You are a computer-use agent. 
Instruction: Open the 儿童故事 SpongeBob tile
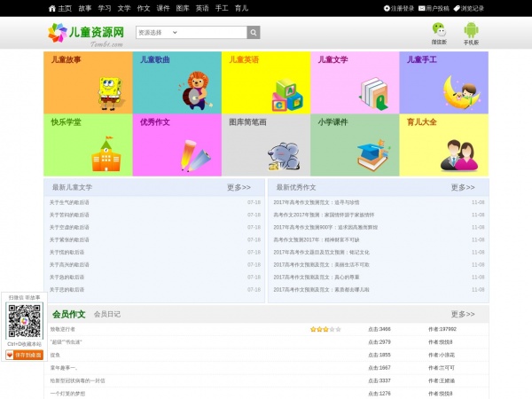pos(88,82)
